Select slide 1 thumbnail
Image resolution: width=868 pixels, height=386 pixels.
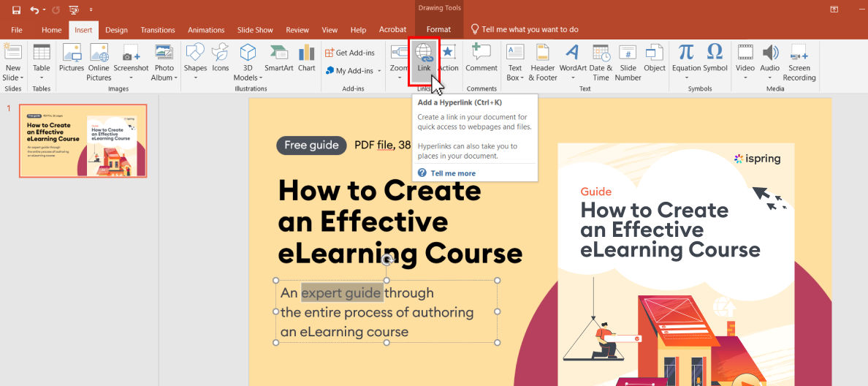coord(83,140)
